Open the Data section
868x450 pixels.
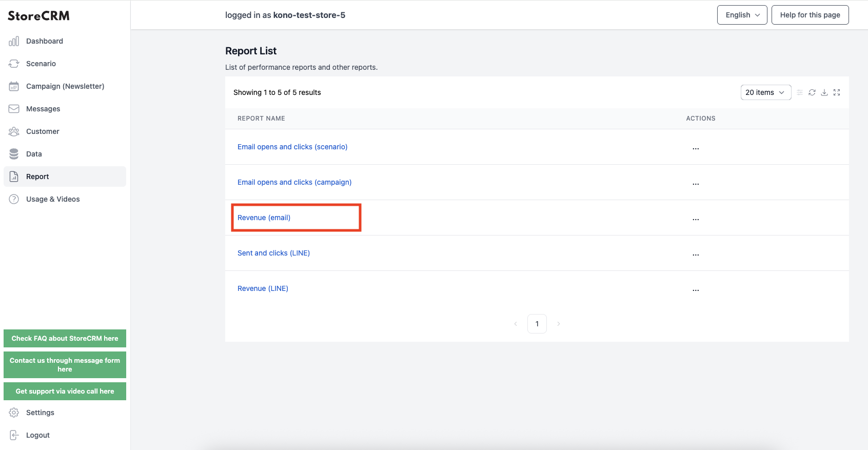[65, 154]
